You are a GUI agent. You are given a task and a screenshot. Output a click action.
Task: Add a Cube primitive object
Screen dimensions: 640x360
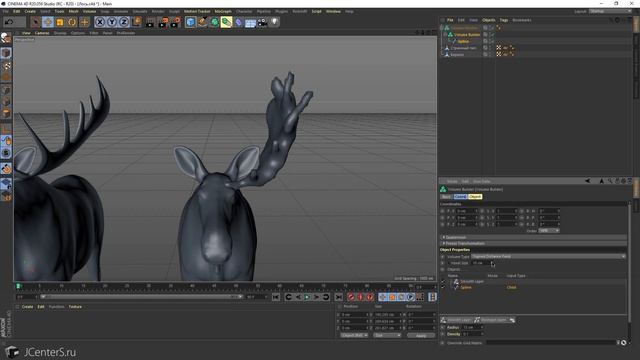point(190,22)
